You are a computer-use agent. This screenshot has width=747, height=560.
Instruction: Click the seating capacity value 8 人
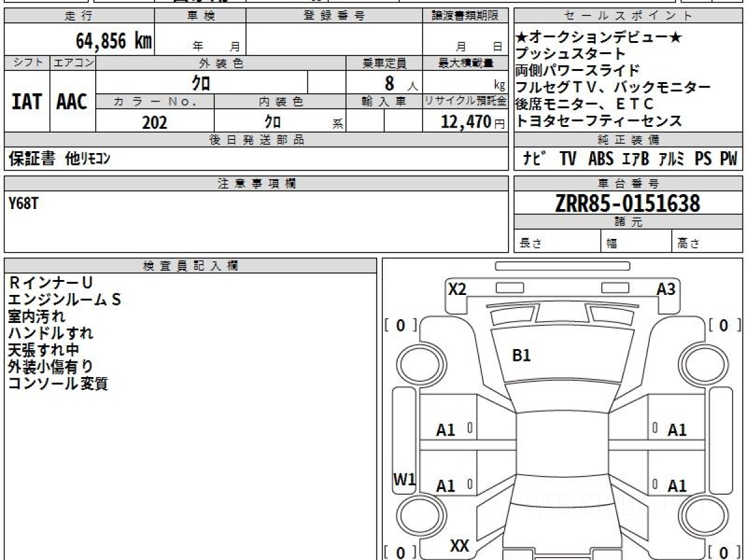point(402,83)
